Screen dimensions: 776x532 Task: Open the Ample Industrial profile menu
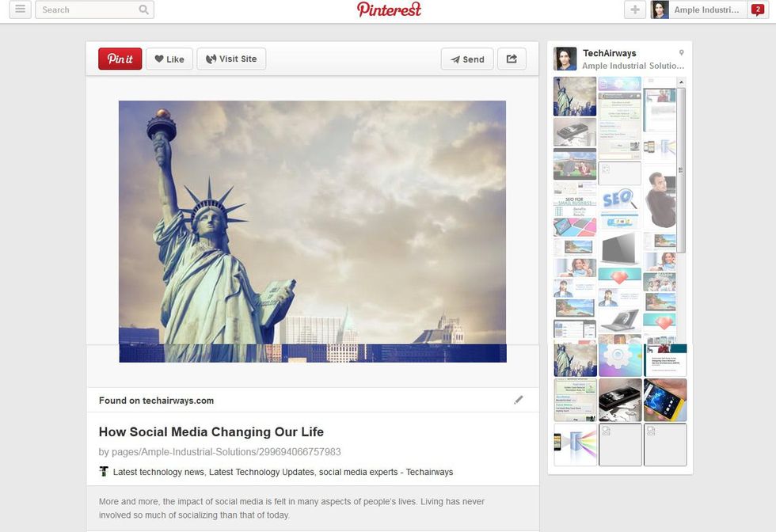click(697, 9)
